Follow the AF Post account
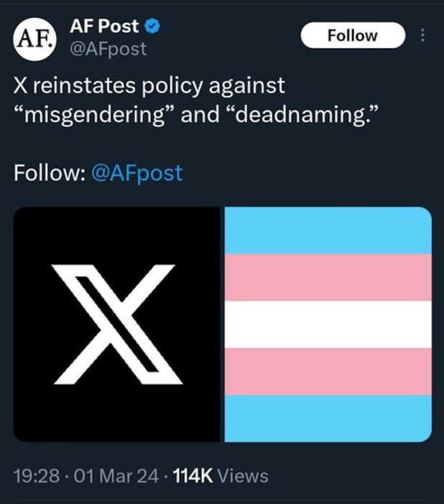This screenshot has width=444, height=504. pos(353,35)
